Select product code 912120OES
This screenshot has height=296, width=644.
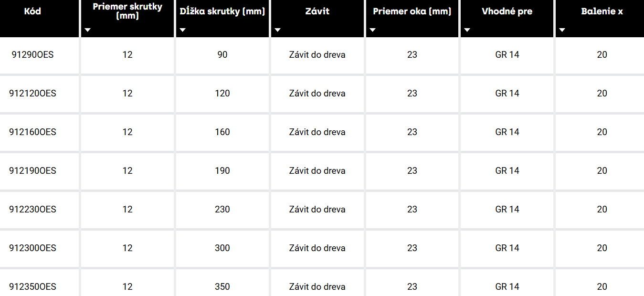32,94
